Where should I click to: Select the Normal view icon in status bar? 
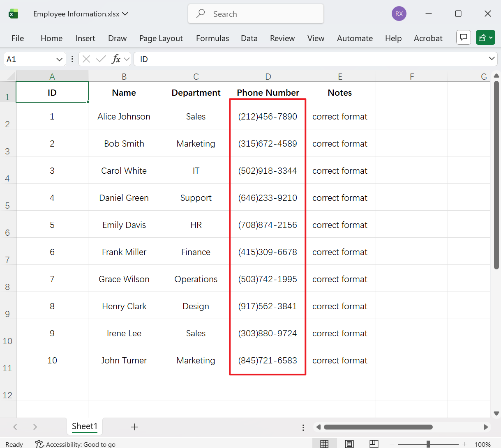click(x=324, y=443)
